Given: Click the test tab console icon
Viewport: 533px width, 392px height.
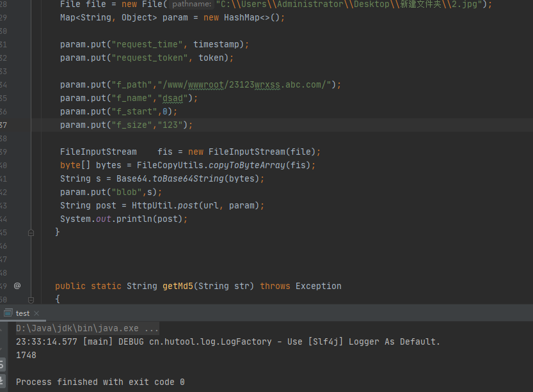Looking at the screenshot, I should (x=8, y=313).
